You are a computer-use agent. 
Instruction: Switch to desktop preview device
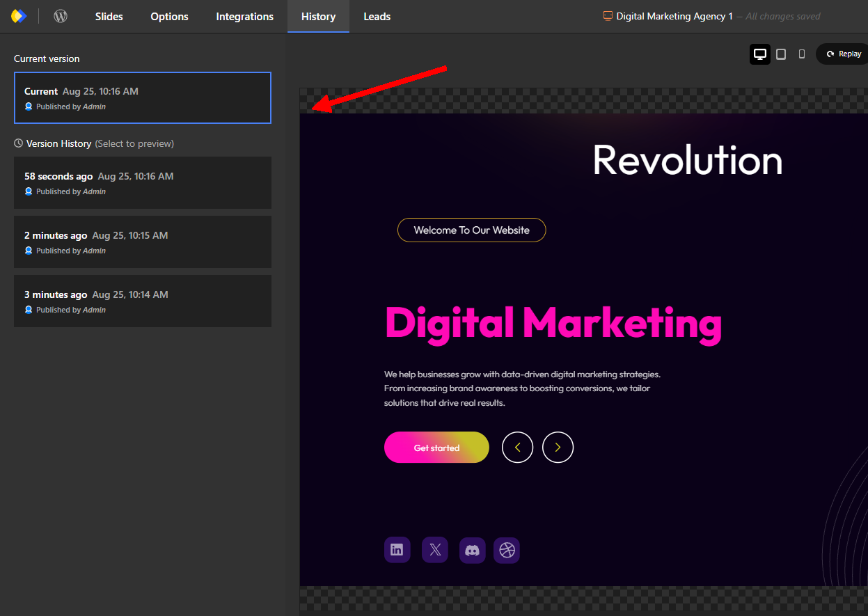pos(760,54)
